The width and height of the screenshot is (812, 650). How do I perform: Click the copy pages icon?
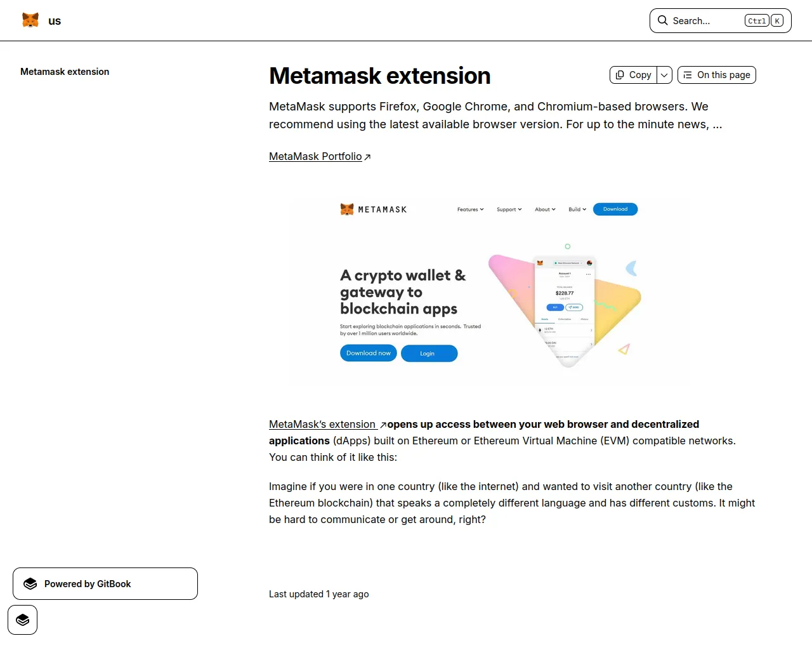pos(620,75)
